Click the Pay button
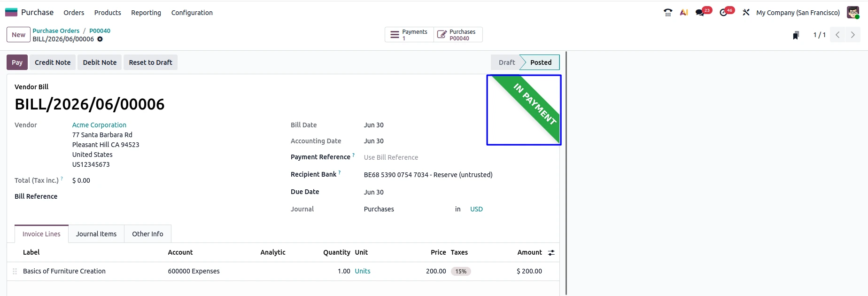868x296 pixels. point(17,62)
